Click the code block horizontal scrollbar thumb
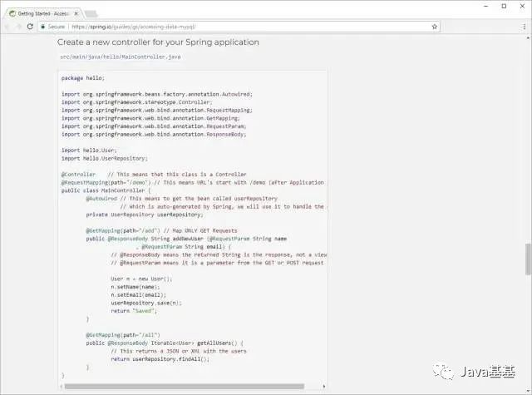532x395 pixels. pos(185,386)
